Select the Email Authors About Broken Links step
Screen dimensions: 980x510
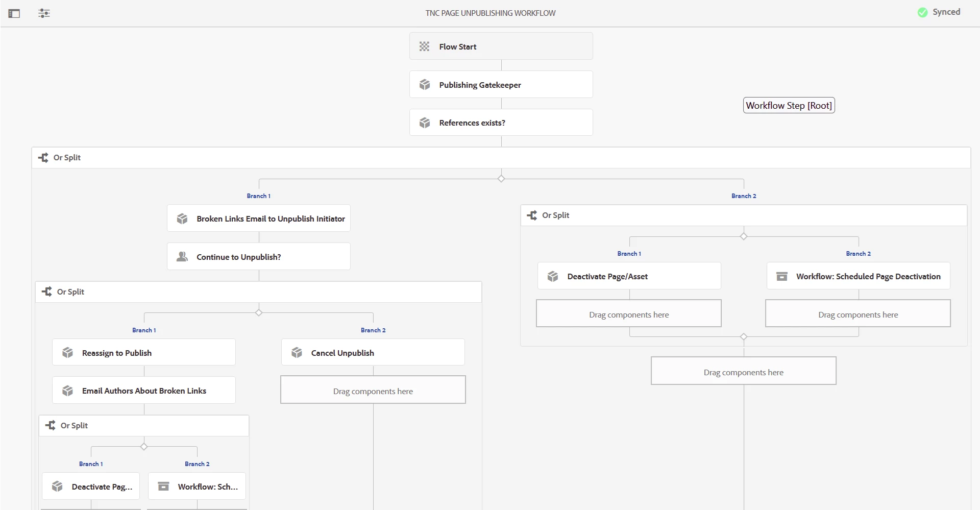coord(144,391)
